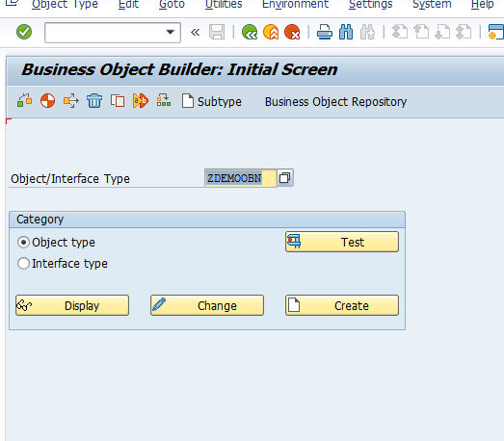Open the System menu
The width and height of the screenshot is (504, 441).
click(x=432, y=5)
